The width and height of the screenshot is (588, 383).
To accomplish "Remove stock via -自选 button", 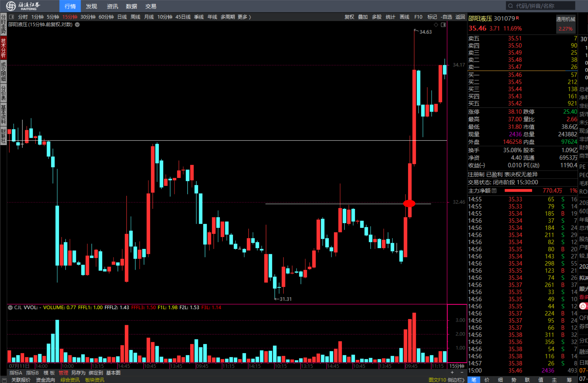I will (x=446, y=17).
